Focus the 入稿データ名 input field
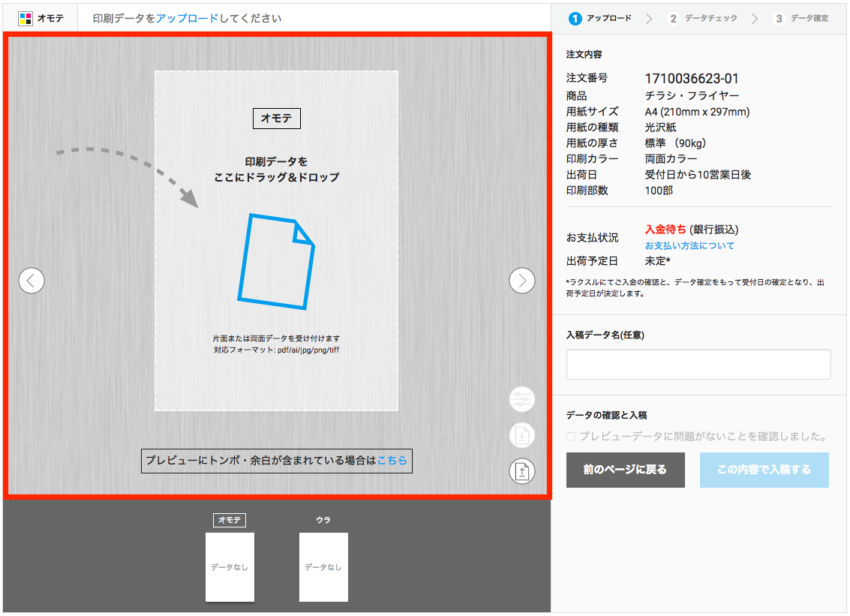 tap(698, 364)
